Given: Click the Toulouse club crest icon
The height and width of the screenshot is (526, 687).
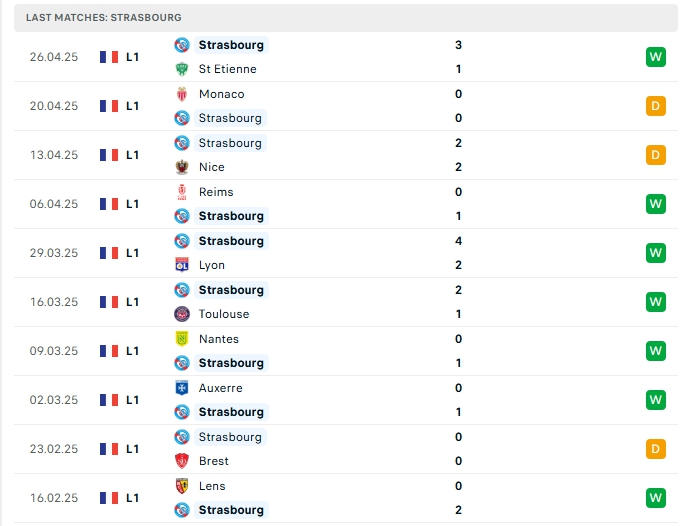Looking at the screenshot, I should coord(182,314).
